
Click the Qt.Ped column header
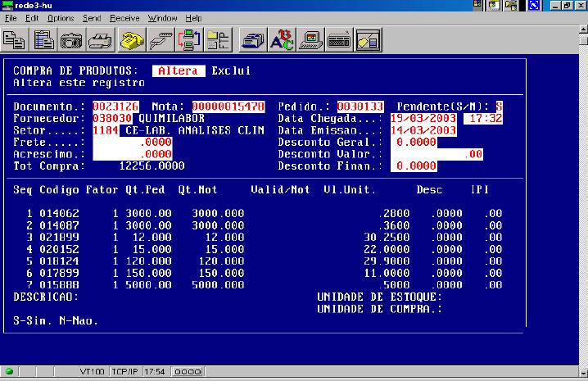coord(145,190)
